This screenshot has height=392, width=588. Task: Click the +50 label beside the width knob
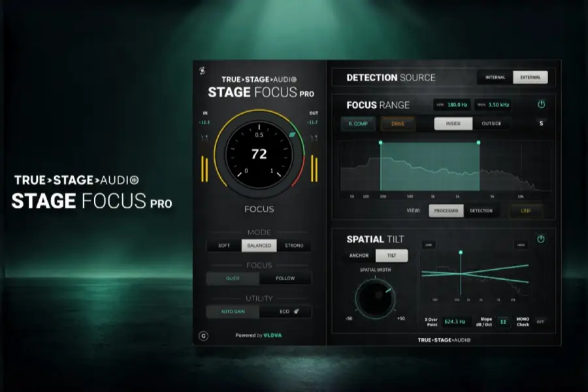[x=401, y=318]
